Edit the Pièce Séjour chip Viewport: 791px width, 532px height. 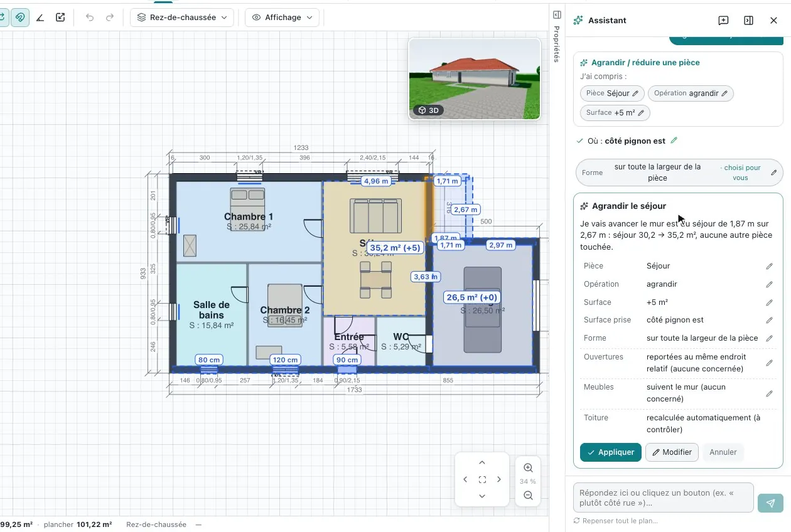tap(612, 93)
